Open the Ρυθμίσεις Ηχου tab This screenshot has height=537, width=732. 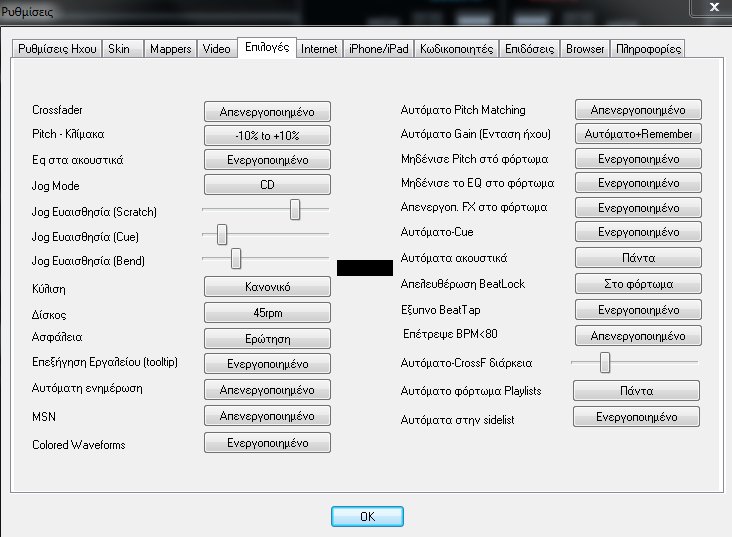57,49
